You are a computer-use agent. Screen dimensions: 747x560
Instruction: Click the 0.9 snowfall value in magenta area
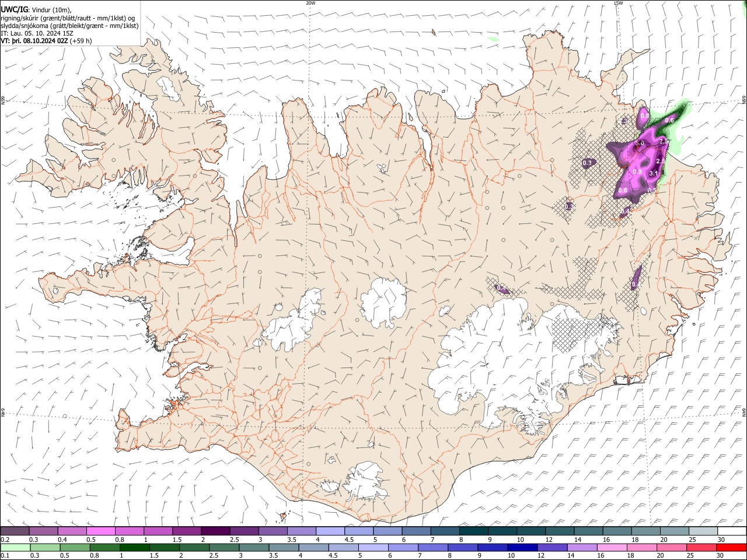click(x=637, y=171)
